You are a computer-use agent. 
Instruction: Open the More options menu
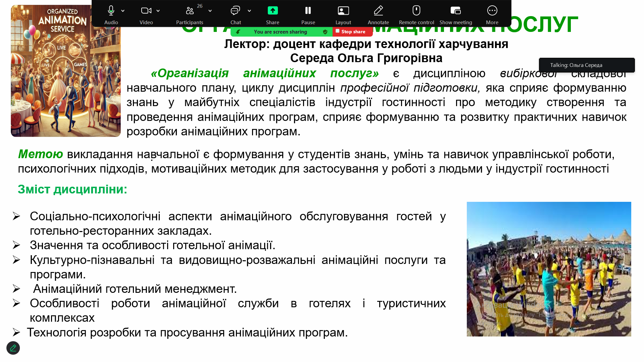pyautogui.click(x=492, y=11)
